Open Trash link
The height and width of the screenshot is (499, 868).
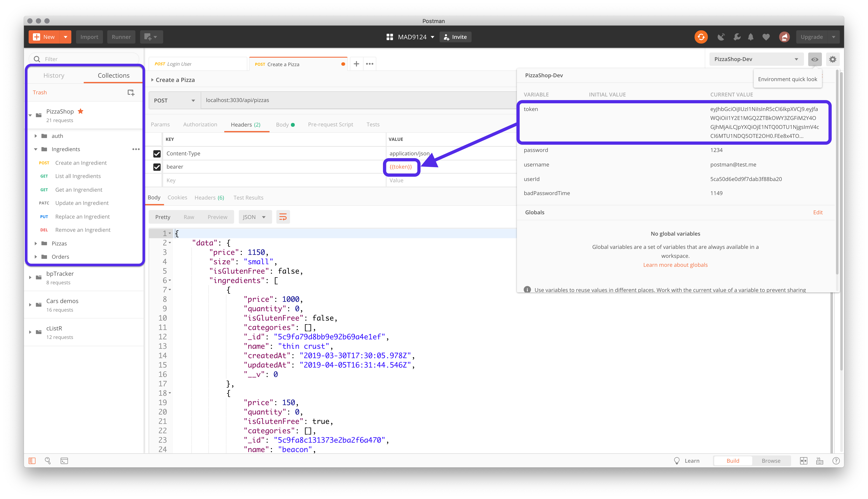pyautogui.click(x=40, y=93)
